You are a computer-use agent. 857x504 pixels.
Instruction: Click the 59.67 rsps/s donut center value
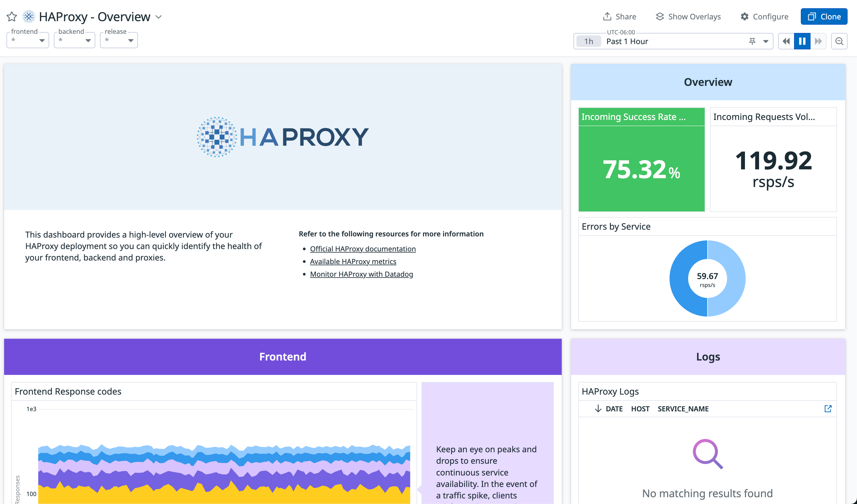[x=707, y=280]
